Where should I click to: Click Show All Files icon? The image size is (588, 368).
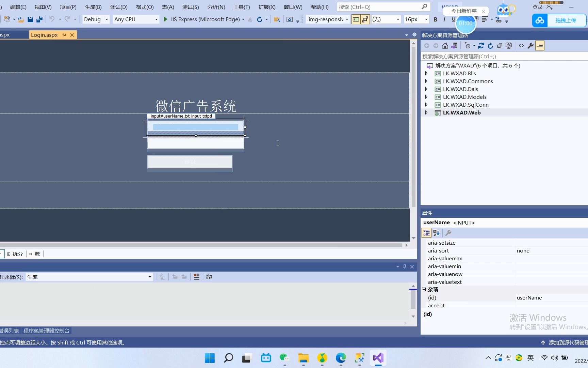pos(509,46)
